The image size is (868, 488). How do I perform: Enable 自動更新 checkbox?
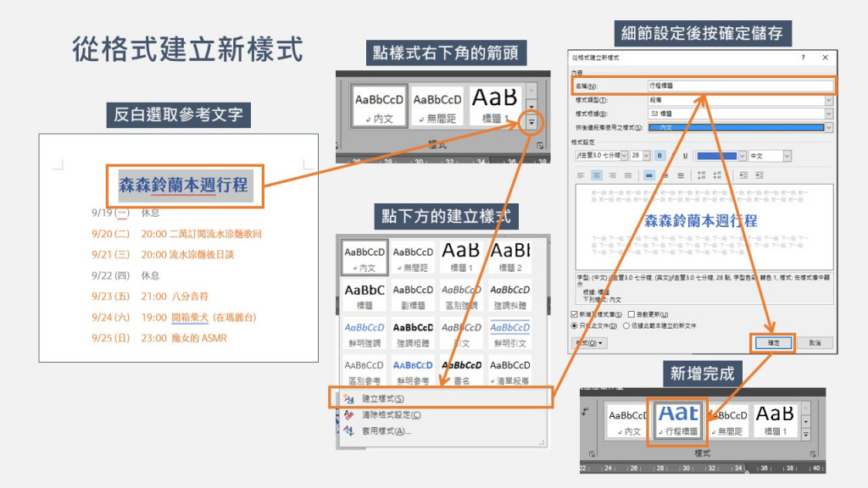click(631, 314)
